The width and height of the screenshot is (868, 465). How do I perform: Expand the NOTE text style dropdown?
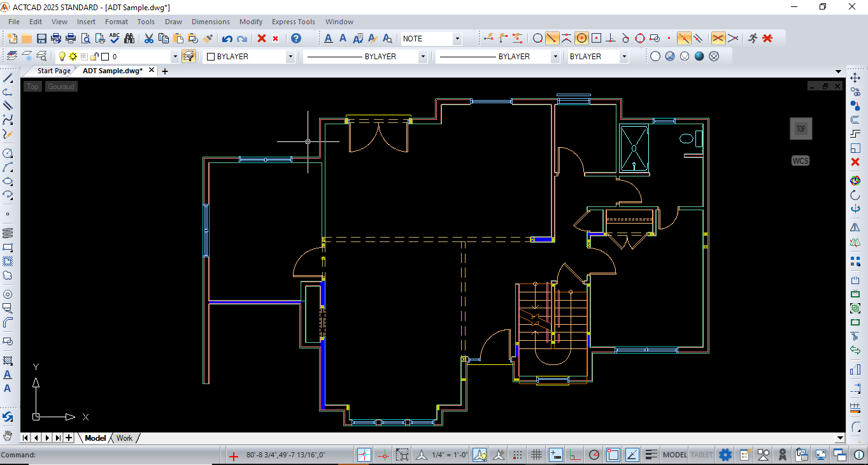457,39
